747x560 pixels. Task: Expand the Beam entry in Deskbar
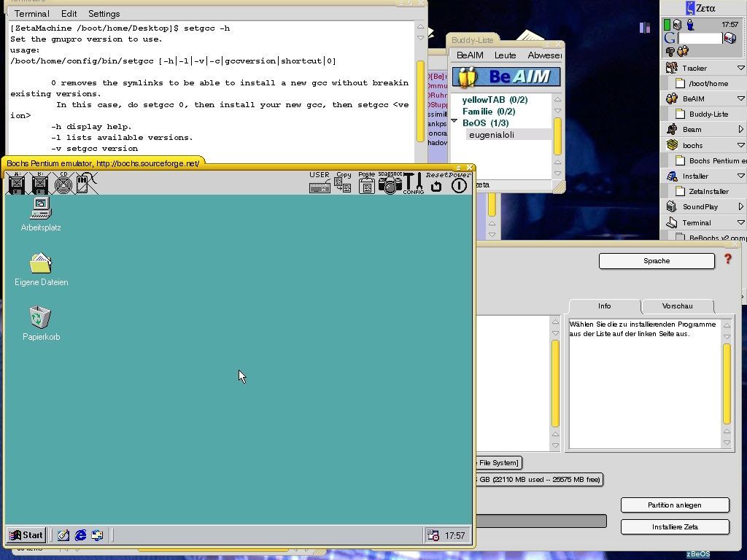[x=741, y=129]
